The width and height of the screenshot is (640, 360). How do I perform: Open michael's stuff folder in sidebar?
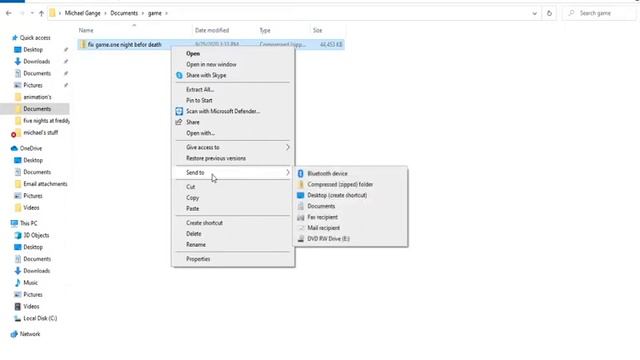click(40, 133)
